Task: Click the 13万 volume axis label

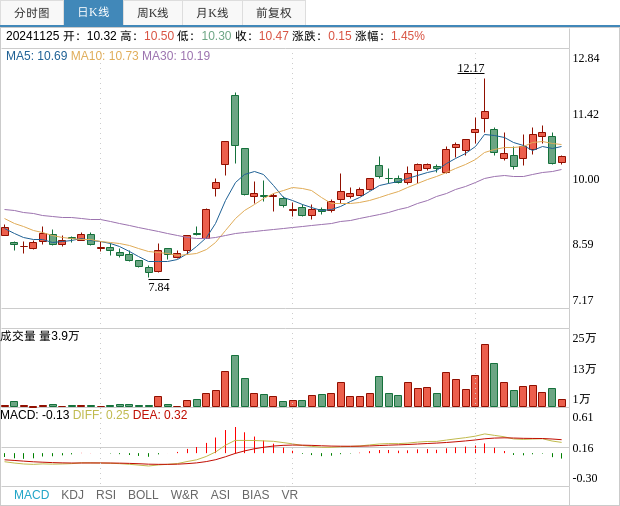Action: coord(584,369)
